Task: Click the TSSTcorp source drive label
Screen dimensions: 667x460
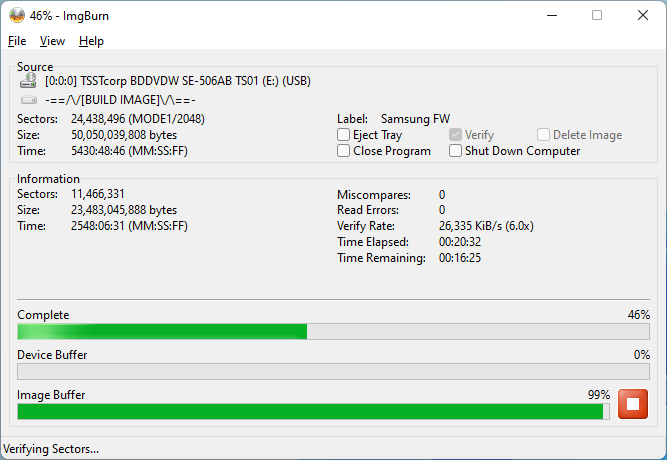Action: coord(178,81)
